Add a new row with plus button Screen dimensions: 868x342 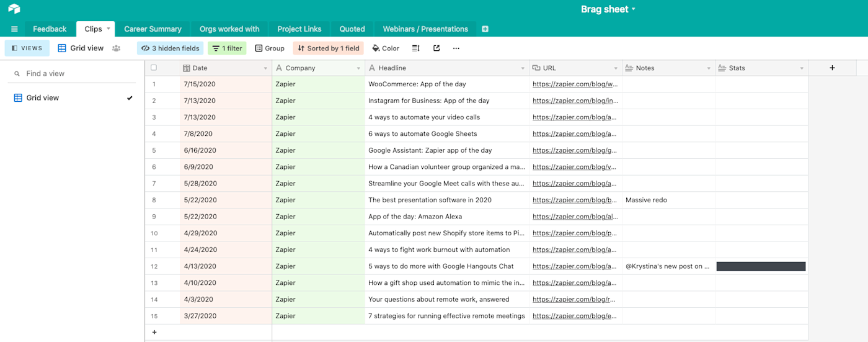click(154, 332)
